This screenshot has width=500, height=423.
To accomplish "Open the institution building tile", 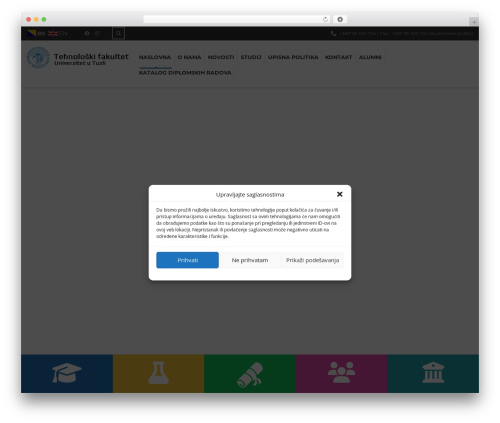I will point(433,373).
